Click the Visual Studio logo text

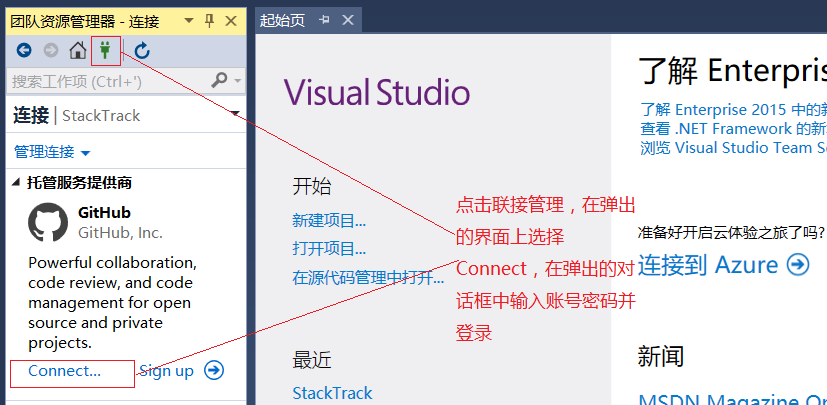tap(377, 92)
